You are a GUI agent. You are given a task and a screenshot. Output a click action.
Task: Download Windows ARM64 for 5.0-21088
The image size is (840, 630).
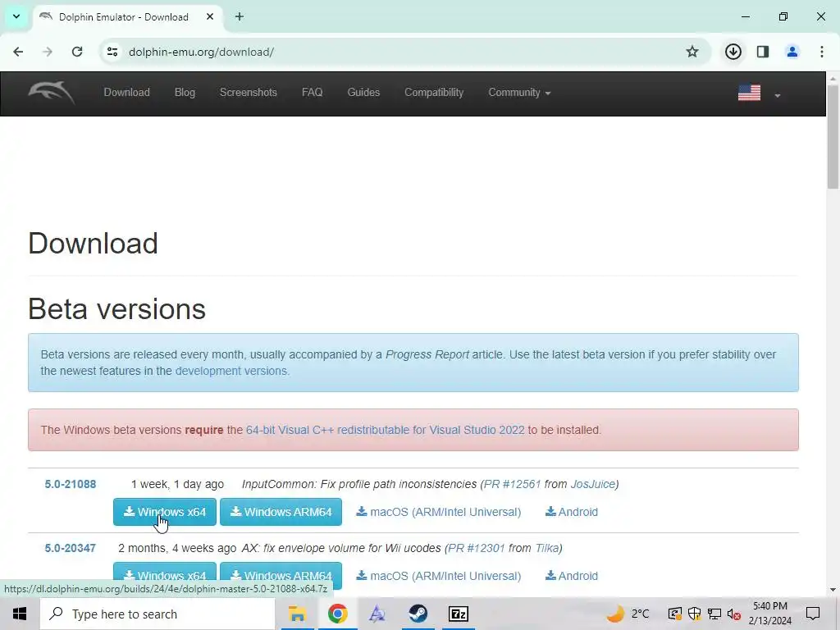coord(281,512)
